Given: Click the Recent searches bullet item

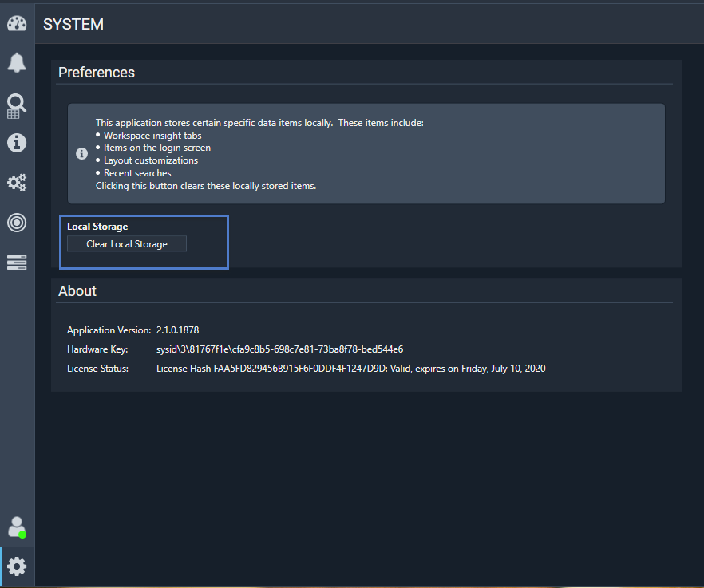Looking at the screenshot, I should click(x=137, y=173).
